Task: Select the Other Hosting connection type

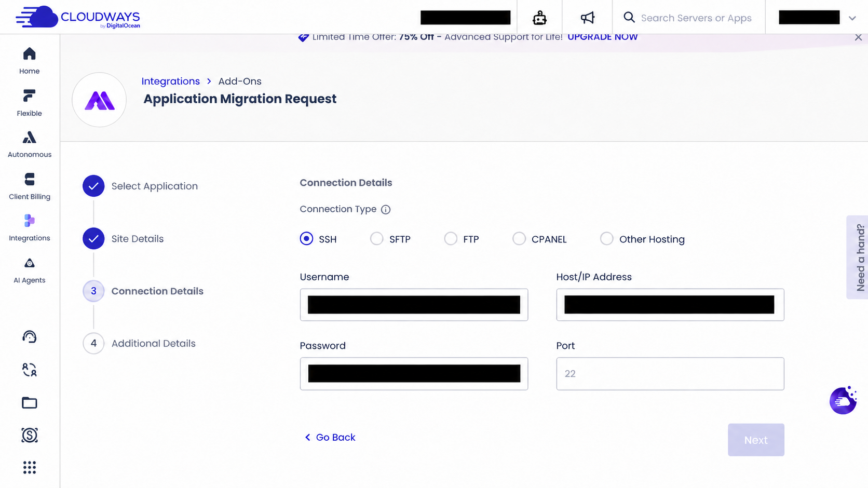Action: (606, 239)
